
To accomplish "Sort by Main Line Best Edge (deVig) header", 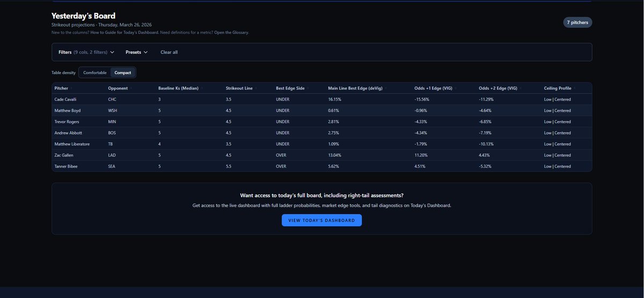I will 357,88.
